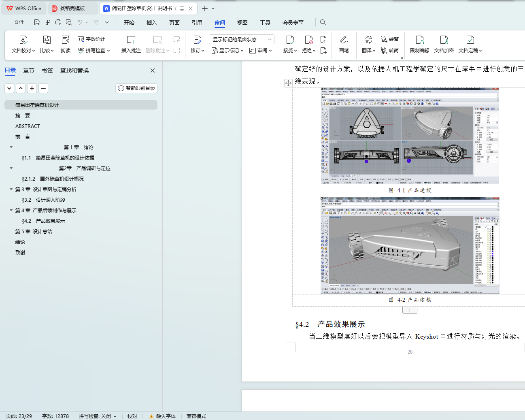
Task: Open the 显示标记的最终状态 dropdown
Action: pyautogui.click(x=242, y=39)
